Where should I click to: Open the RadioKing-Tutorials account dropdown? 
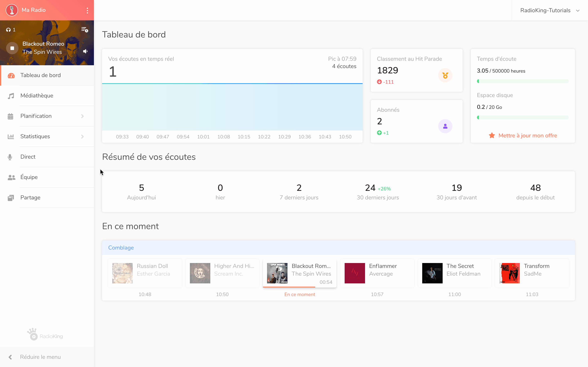(x=550, y=10)
